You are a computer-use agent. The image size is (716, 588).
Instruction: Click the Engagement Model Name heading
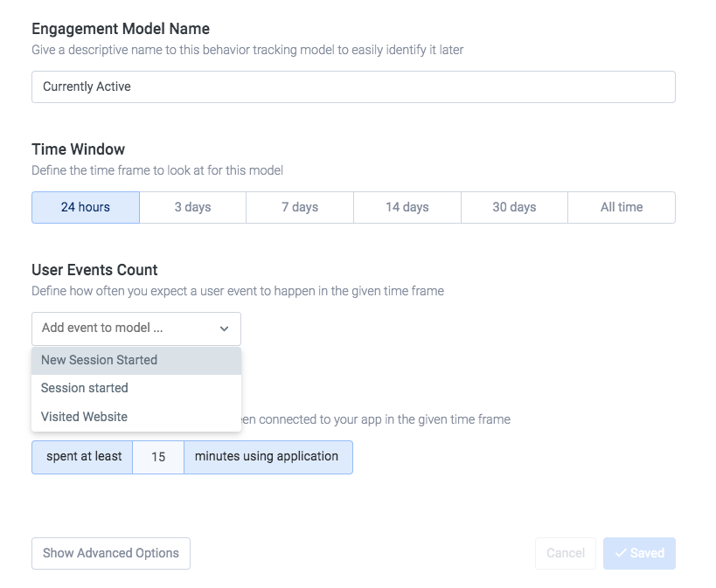pos(121,29)
